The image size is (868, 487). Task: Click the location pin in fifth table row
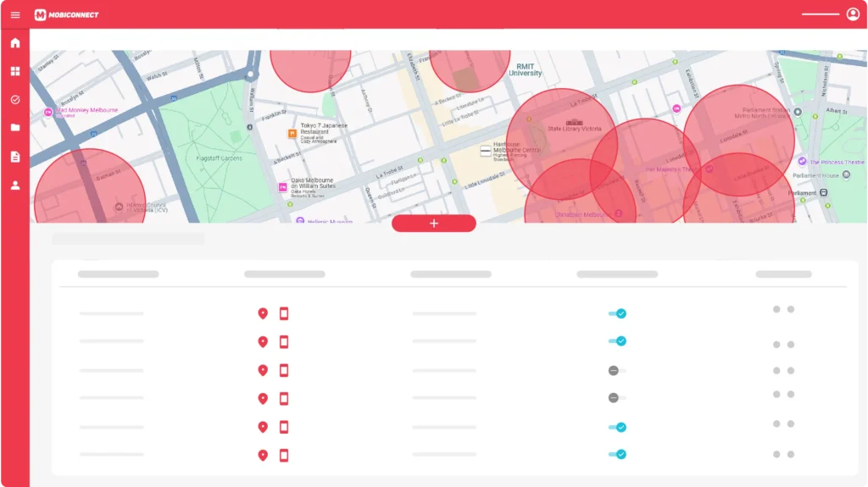263,427
